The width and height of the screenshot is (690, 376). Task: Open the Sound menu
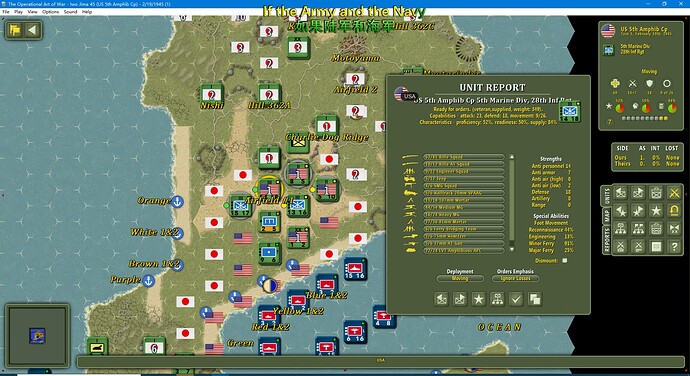click(x=70, y=12)
